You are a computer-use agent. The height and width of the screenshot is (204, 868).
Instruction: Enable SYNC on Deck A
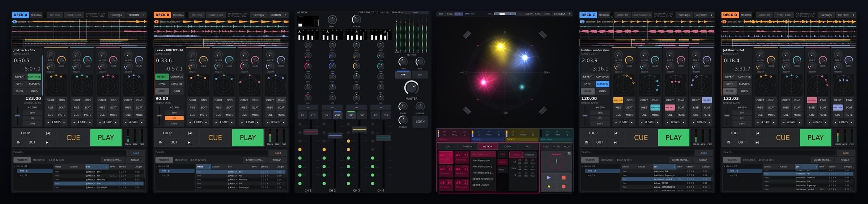20,84
